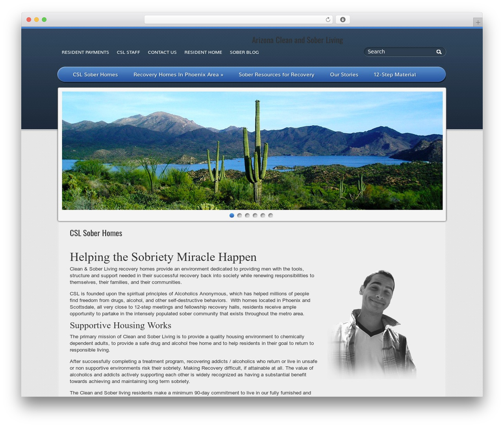Click the CSL Sober Homes page heading

(96, 233)
